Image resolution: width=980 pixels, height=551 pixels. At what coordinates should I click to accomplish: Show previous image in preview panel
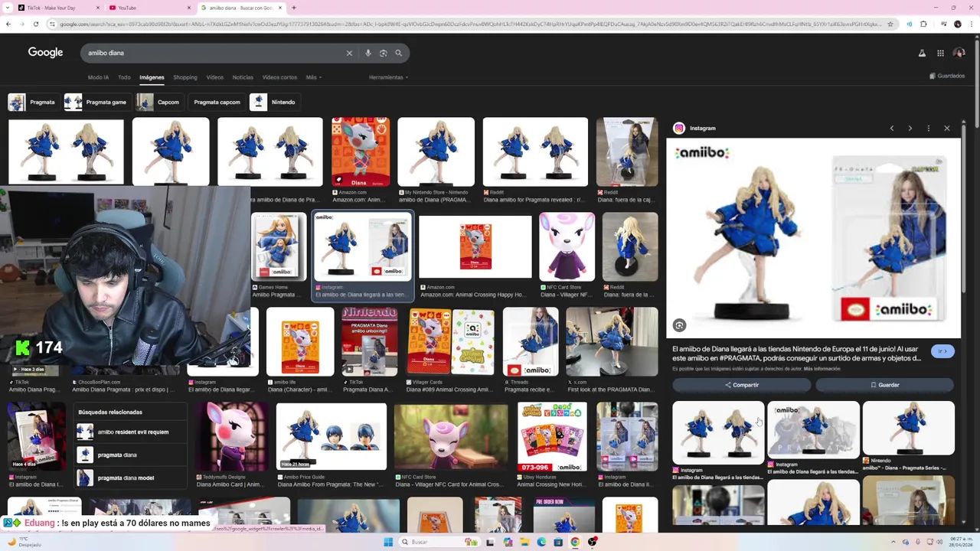coord(892,128)
